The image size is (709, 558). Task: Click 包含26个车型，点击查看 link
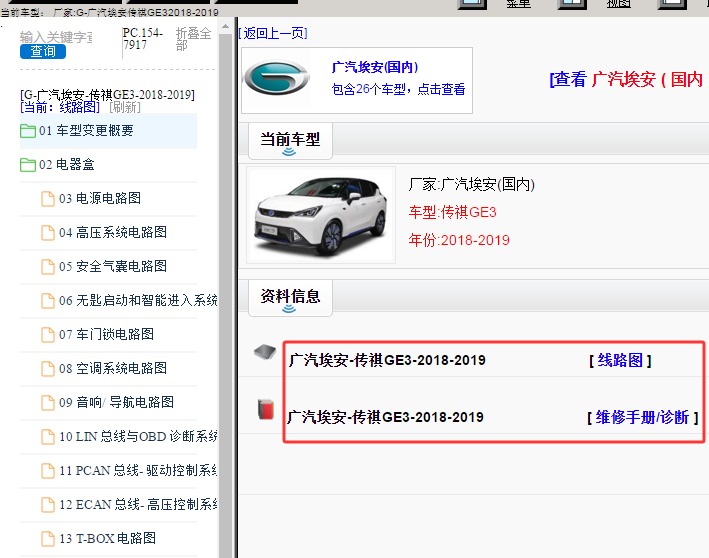click(x=398, y=90)
